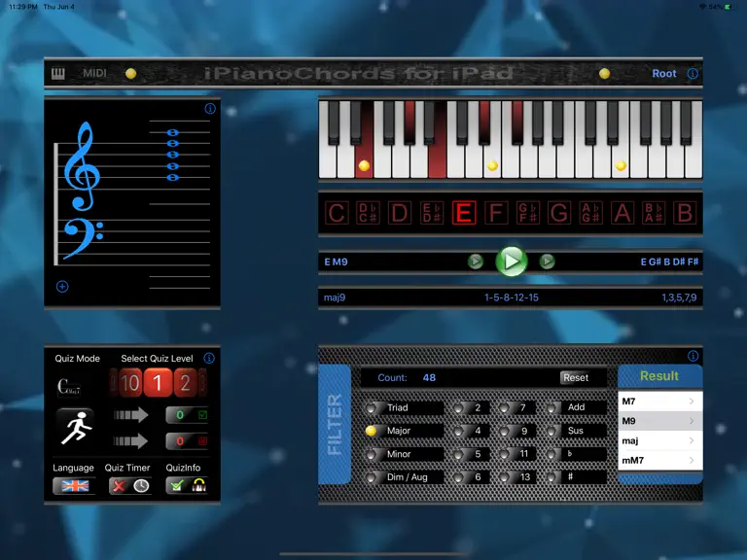Open the M7 result row

[659, 402]
